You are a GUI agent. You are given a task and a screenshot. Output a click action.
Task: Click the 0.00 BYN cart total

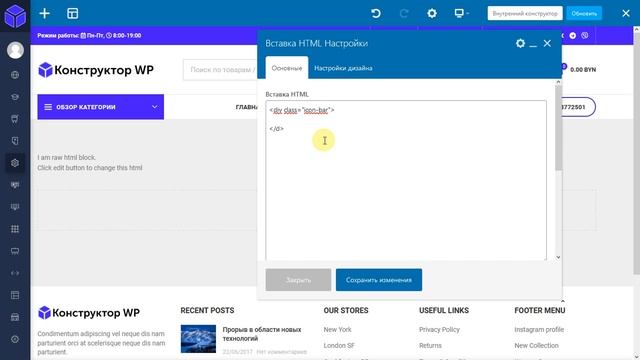coord(583,70)
